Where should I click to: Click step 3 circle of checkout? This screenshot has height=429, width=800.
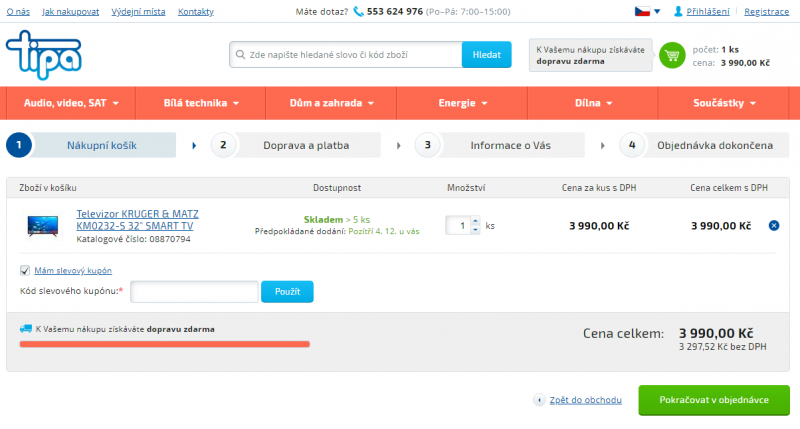point(428,145)
